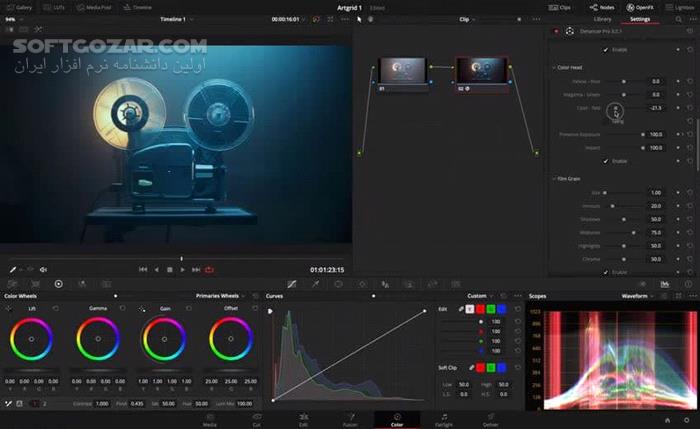Reset the Magenta - Green parameter

(690, 95)
